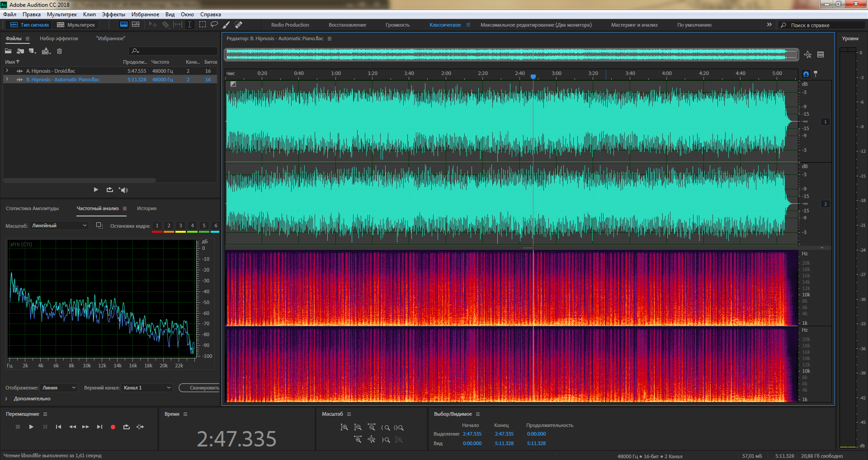The width and height of the screenshot is (868, 460).
Task: Expand A. Hipnosis - Droid.flac file row
Action: [7, 71]
